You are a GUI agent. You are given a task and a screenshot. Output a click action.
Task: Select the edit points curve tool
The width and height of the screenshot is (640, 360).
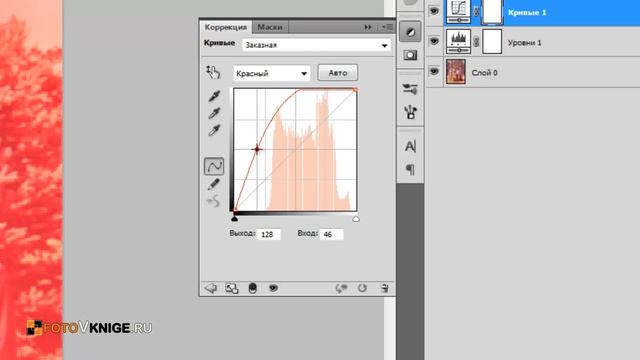(214, 167)
